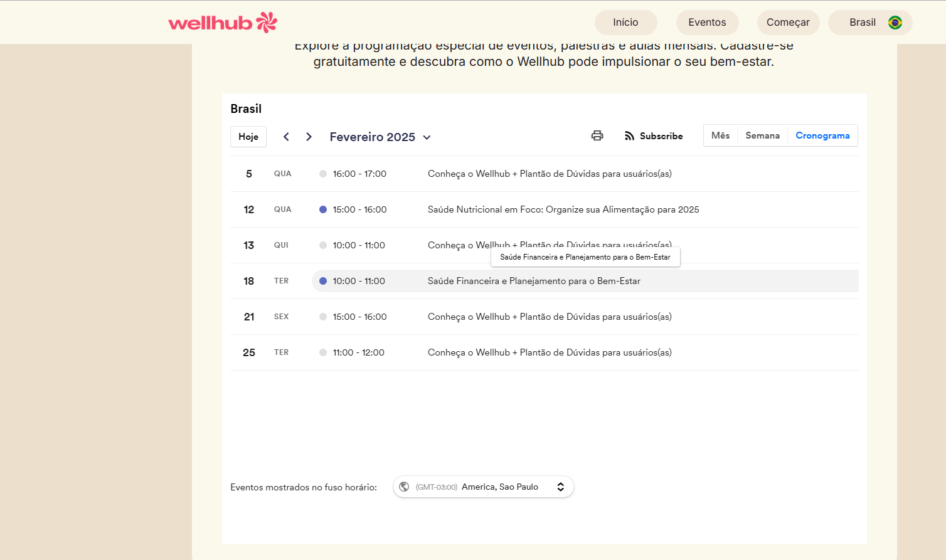The width and height of the screenshot is (946, 560).
Task: Click the globe icon in timezone selector
Action: pos(405,487)
